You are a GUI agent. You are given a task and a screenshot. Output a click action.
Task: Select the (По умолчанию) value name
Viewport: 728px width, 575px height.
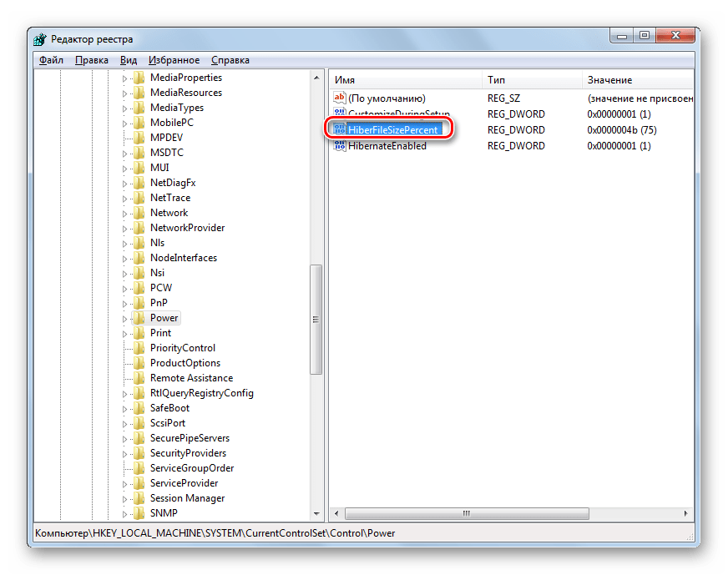pos(387,98)
